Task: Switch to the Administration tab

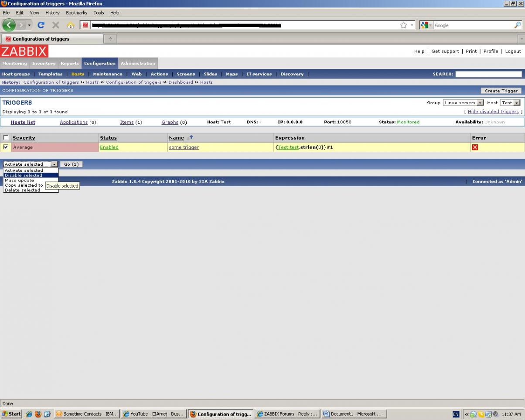Action: 138,63
